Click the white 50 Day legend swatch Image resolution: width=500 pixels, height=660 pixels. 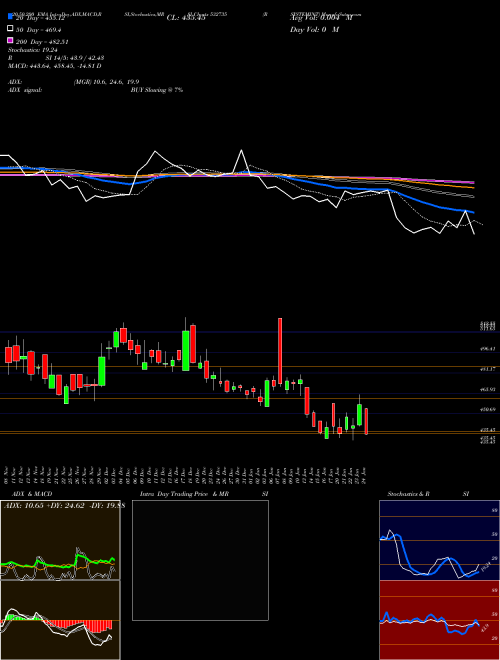(11, 29)
